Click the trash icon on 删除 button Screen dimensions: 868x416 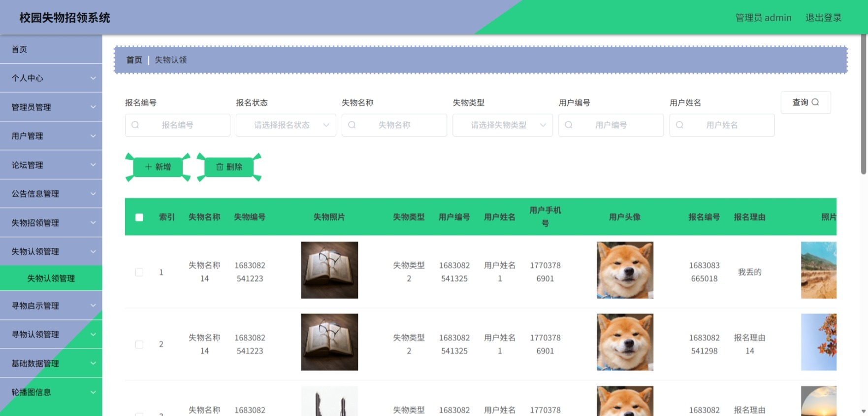tap(220, 167)
